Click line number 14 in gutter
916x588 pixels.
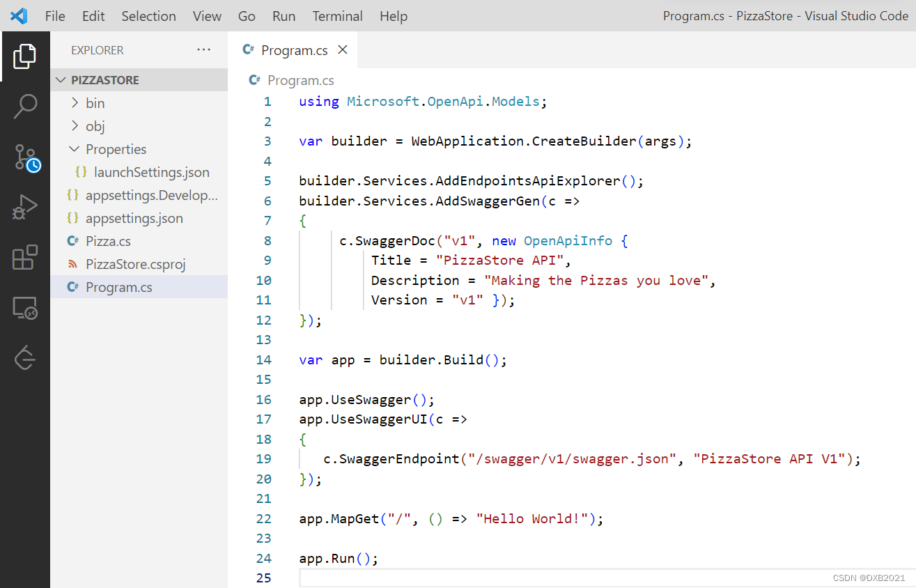coord(264,360)
